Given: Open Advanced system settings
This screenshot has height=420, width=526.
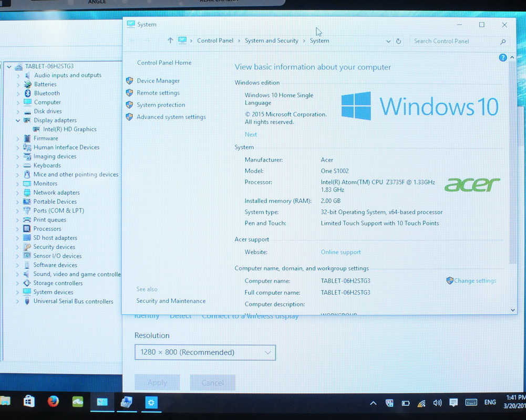Looking at the screenshot, I should pos(171,117).
